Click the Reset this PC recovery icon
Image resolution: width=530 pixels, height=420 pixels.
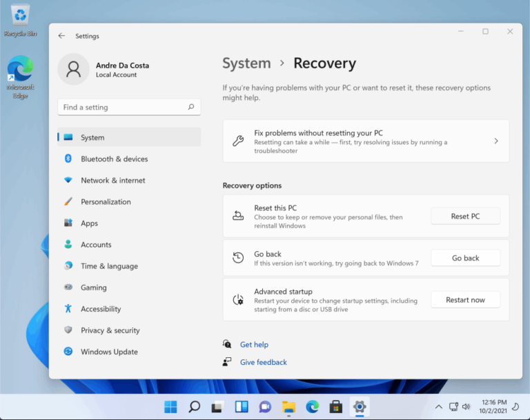pos(238,216)
